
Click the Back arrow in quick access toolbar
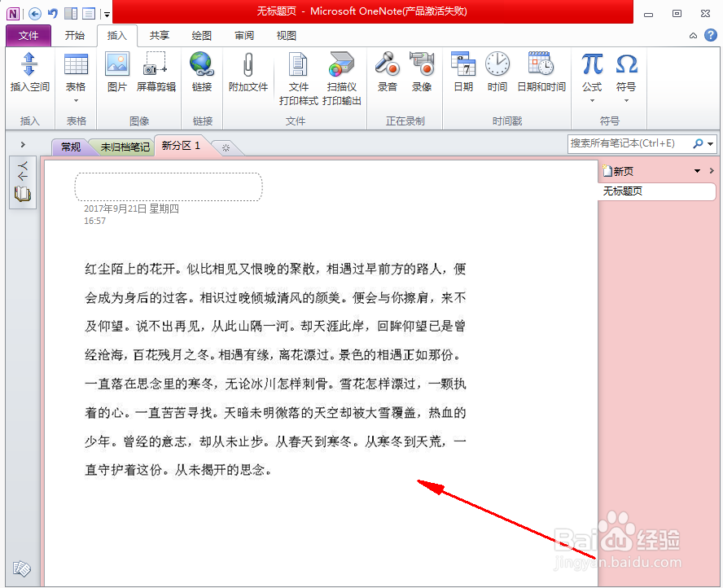point(34,14)
